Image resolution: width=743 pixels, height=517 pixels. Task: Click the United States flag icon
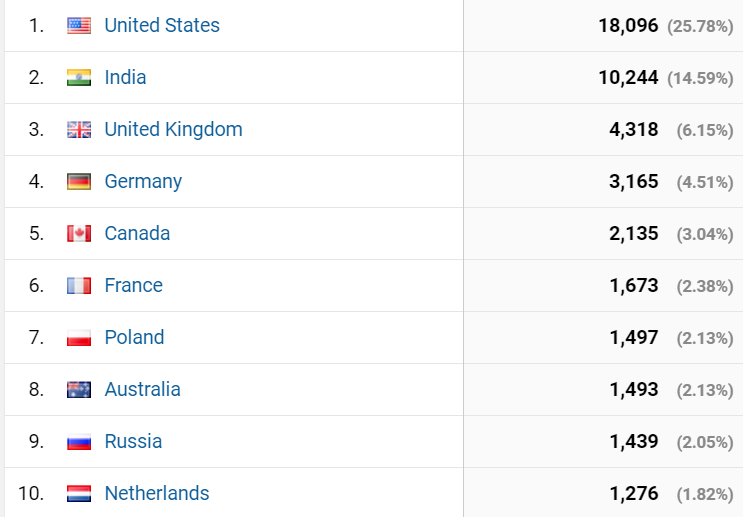[x=79, y=26]
